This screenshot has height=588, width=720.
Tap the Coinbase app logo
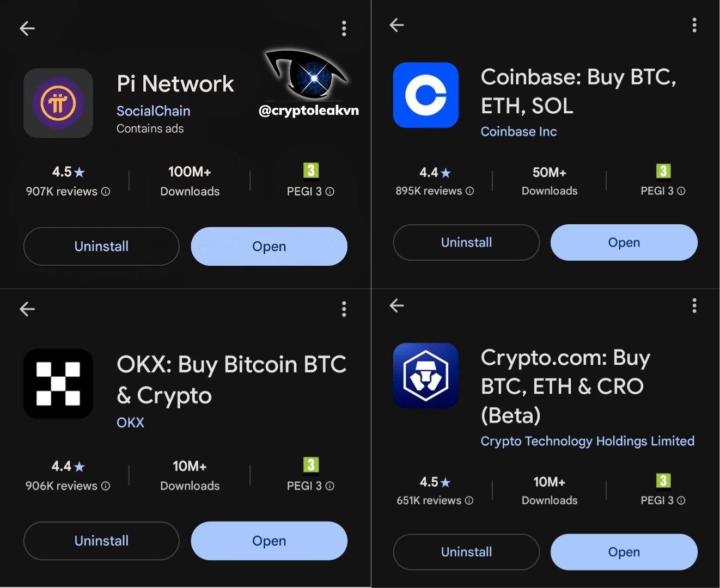425,95
